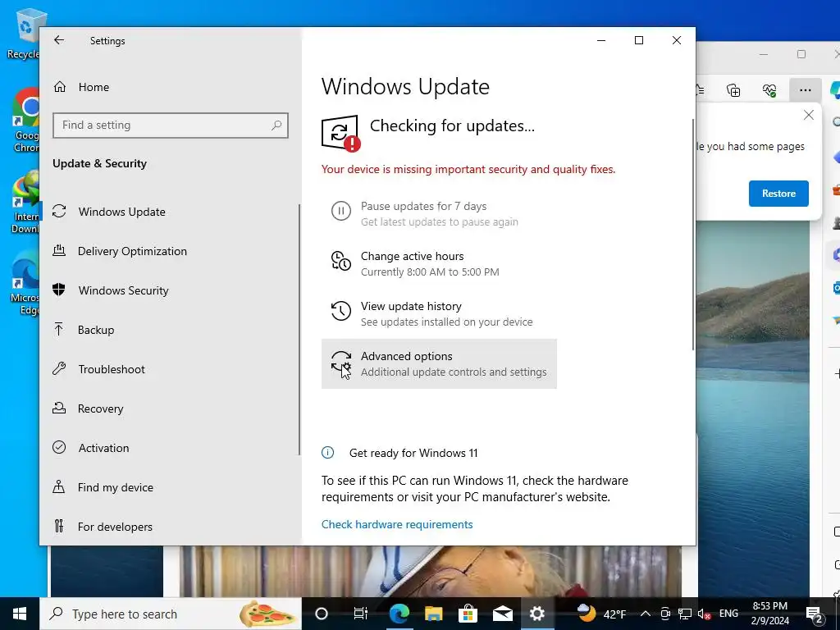
Task: Click the taskbar search box
Action: 171,614
